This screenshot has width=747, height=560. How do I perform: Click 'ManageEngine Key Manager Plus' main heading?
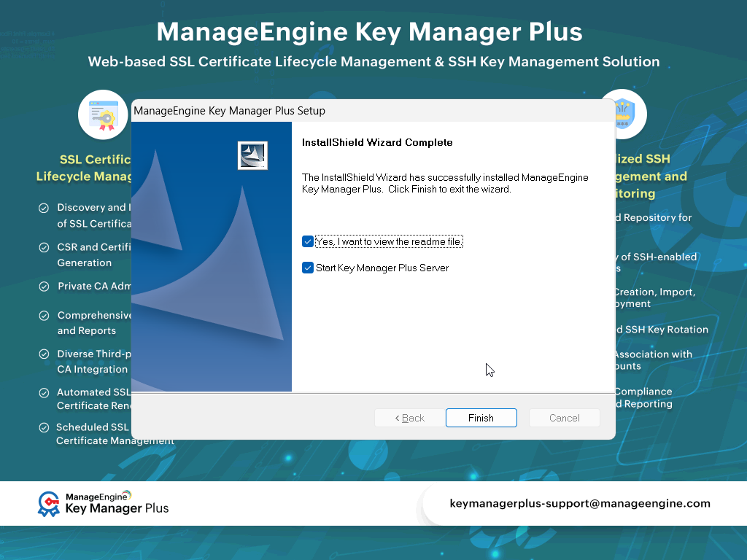369,32
